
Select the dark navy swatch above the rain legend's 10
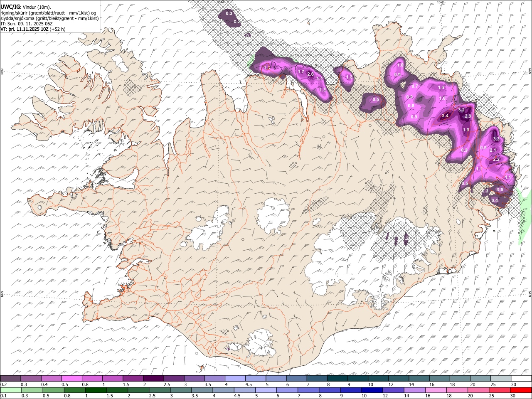click(x=372, y=390)
